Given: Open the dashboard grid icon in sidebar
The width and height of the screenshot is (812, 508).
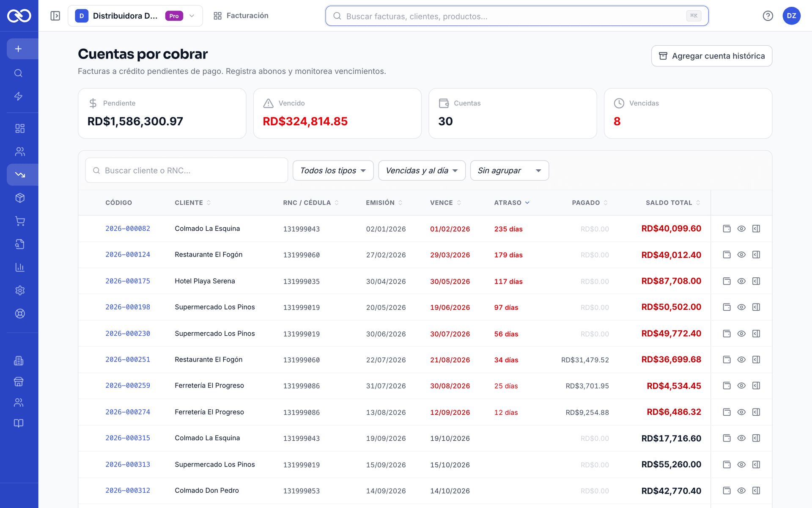Looking at the screenshot, I should tap(20, 128).
